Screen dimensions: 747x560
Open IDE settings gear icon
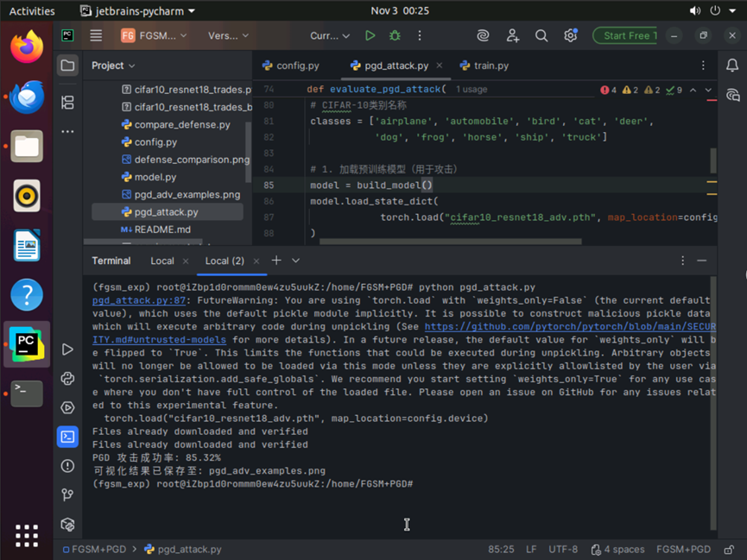[x=570, y=35]
